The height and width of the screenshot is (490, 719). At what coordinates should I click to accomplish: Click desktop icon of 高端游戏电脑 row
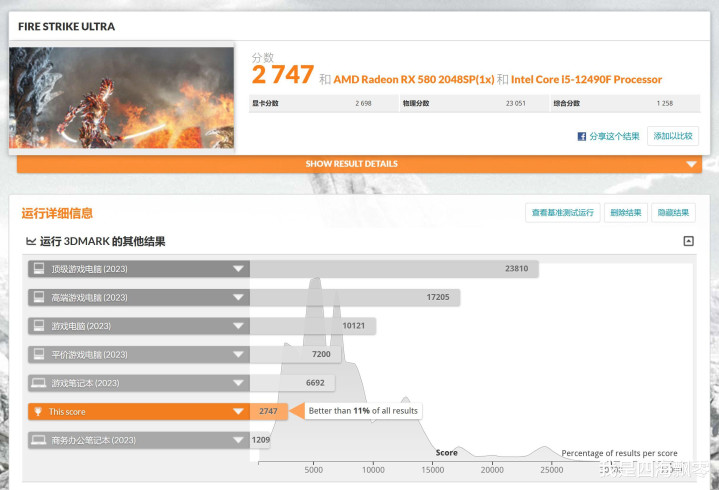(x=39, y=297)
